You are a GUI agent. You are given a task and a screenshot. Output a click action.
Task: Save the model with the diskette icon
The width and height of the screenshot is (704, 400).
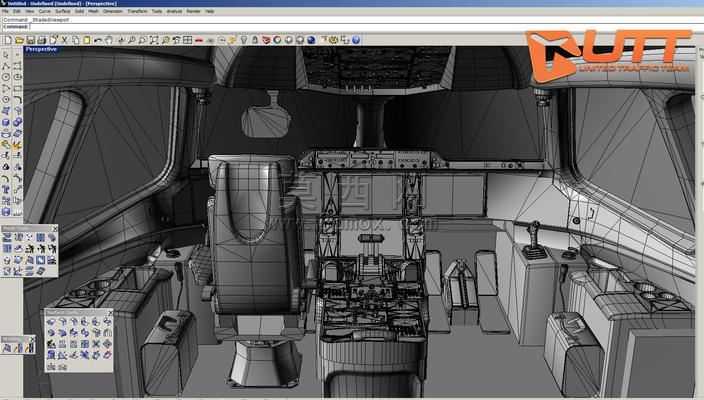[30, 40]
